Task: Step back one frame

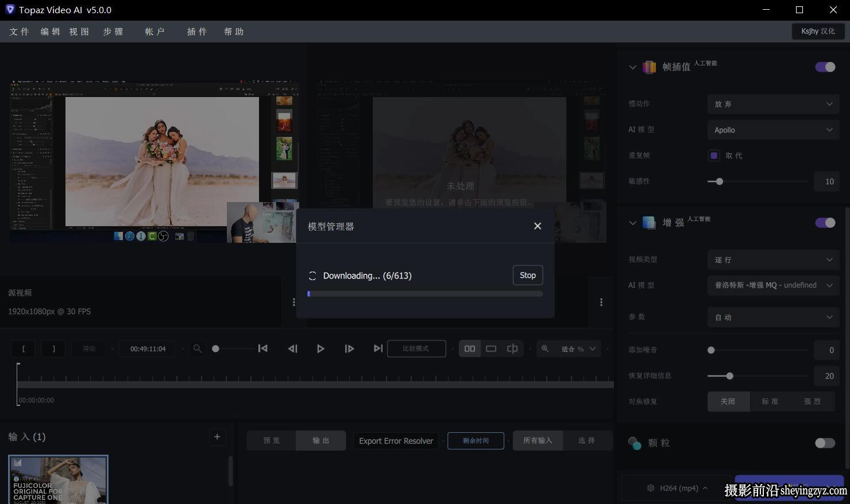Action: coord(292,348)
